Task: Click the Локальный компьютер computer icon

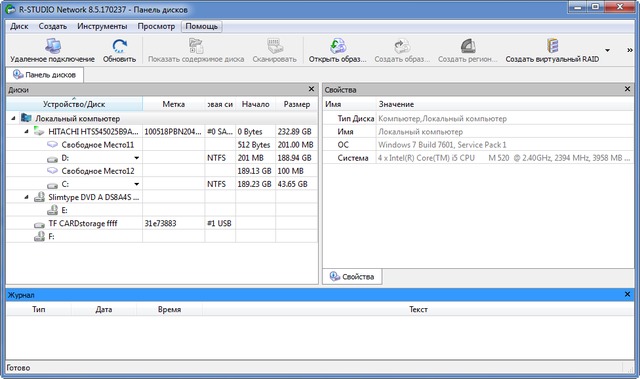Action: [x=26, y=118]
